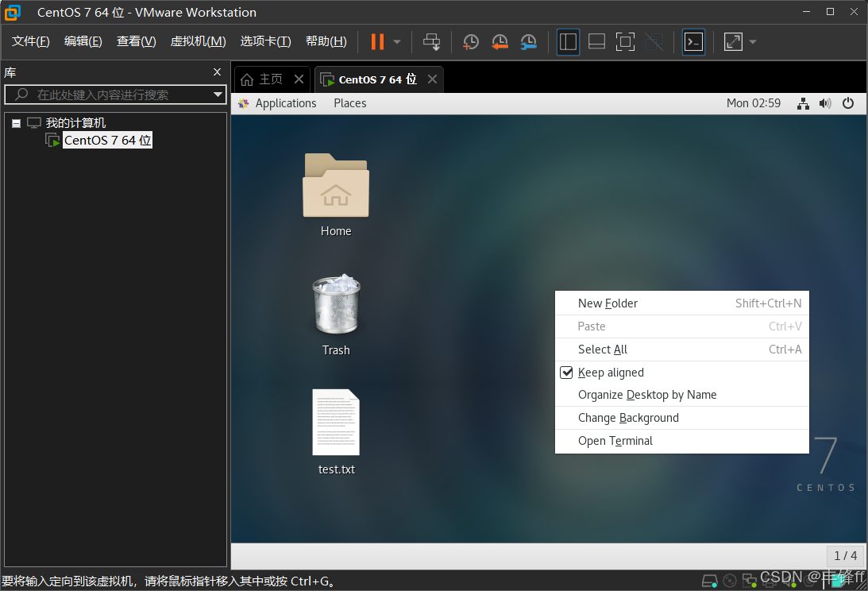This screenshot has width=868, height=591.
Task: Select CentOS 7 64 位 in library tree
Action: point(107,140)
